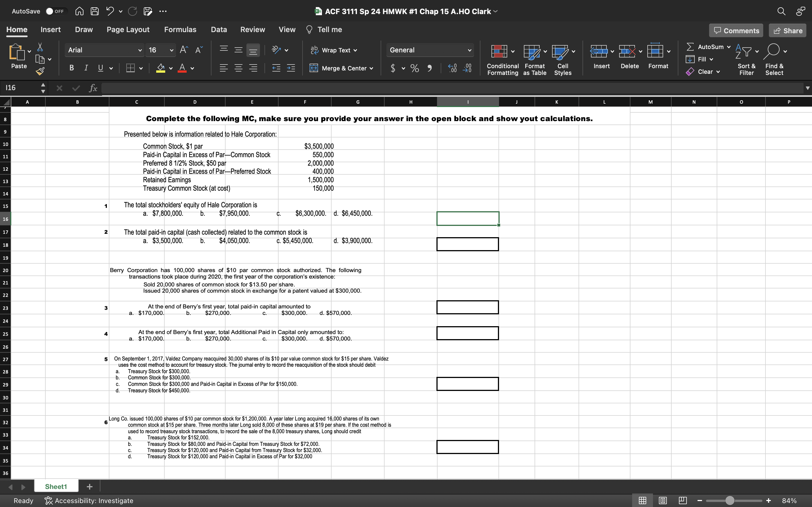
Task: Click the Increase Indent icon
Action: [x=291, y=68]
